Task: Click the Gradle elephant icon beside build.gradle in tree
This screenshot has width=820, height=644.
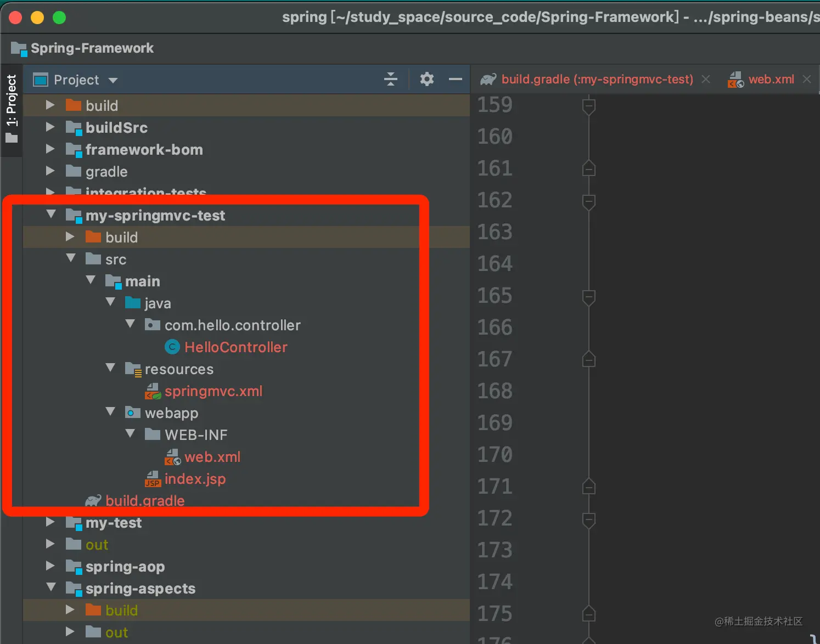Action: [93, 500]
